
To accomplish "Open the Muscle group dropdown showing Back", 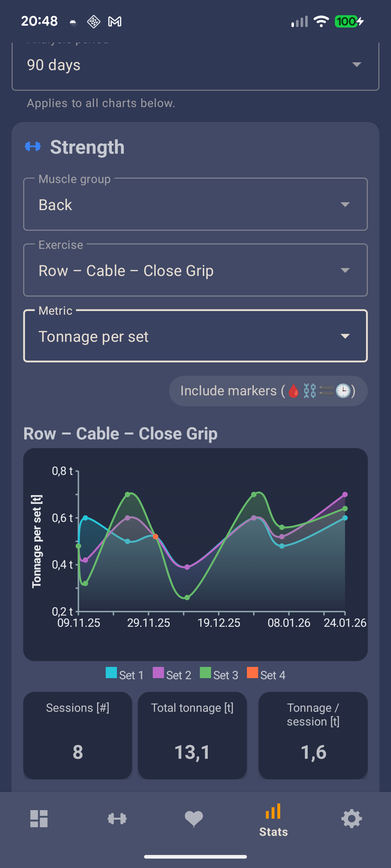I will (195, 204).
